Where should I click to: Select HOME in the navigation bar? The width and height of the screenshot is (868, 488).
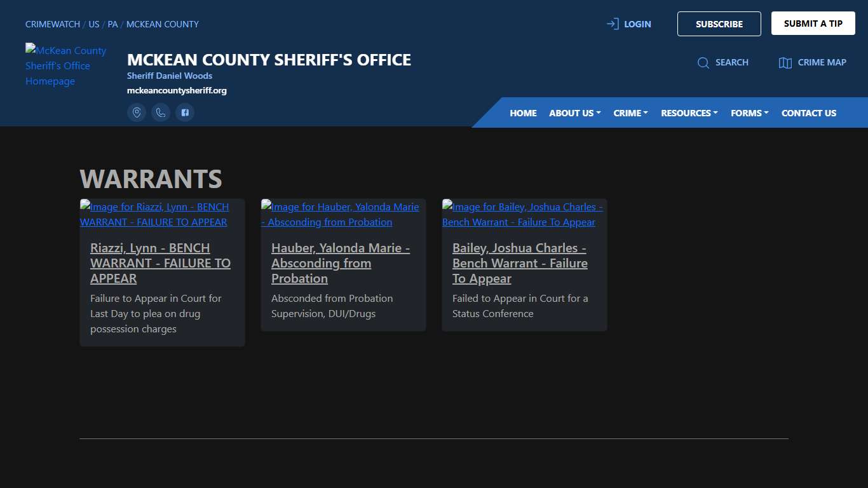coord(523,112)
